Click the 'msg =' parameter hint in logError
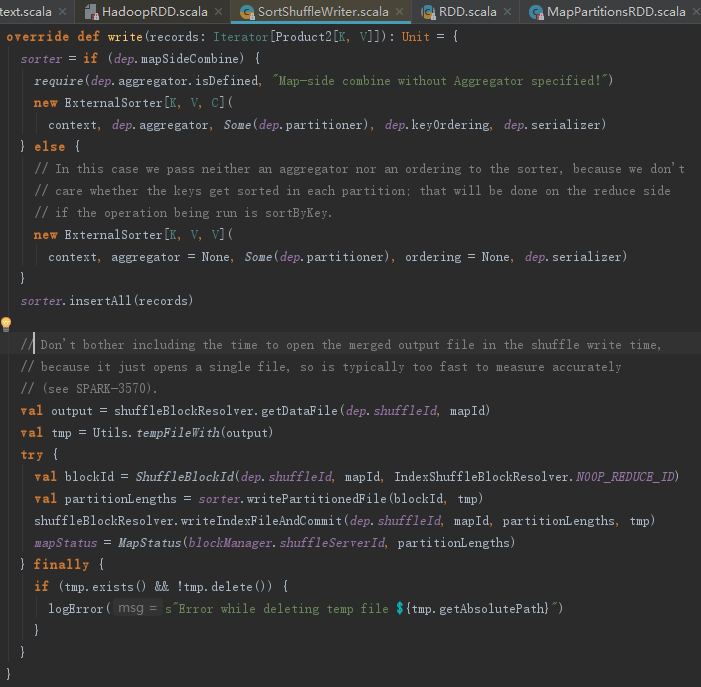This screenshot has height=687, width=701. [137, 608]
